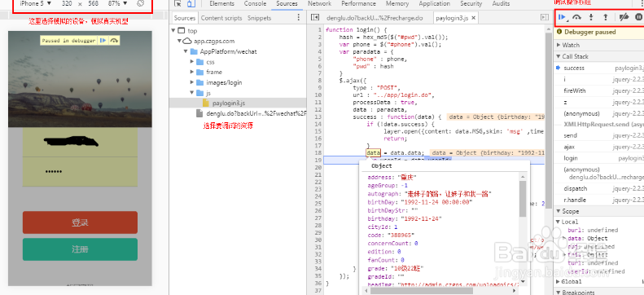
Task: Open the Audits tab
Action: click(501, 3)
